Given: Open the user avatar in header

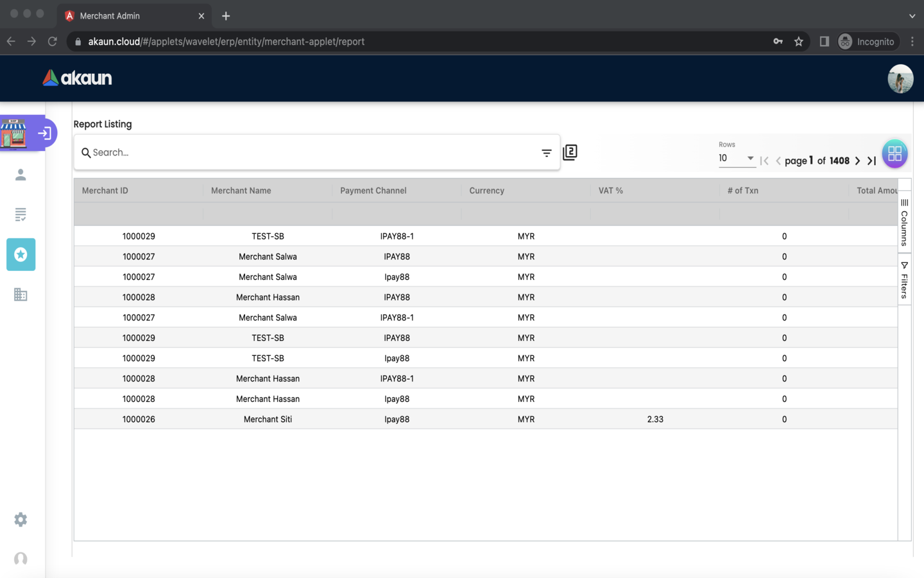Looking at the screenshot, I should coord(900,79).
